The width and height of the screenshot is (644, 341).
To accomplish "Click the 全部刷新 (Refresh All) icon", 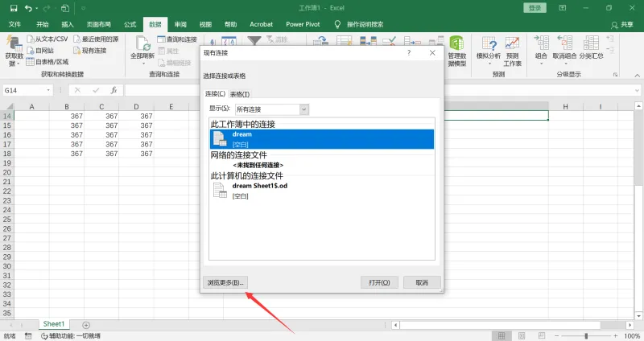I will point(143,43).
